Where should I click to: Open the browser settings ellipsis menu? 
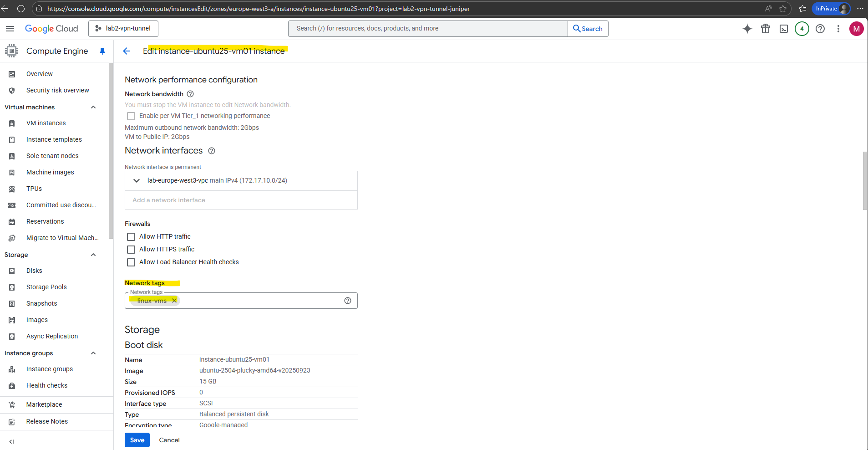click(860, 9)
